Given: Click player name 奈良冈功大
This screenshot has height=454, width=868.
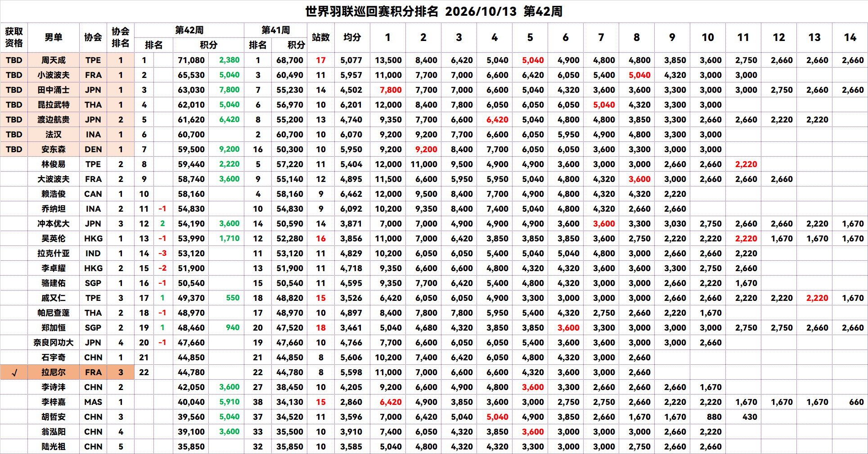Looking at the screenshot, I should (54, 342).
